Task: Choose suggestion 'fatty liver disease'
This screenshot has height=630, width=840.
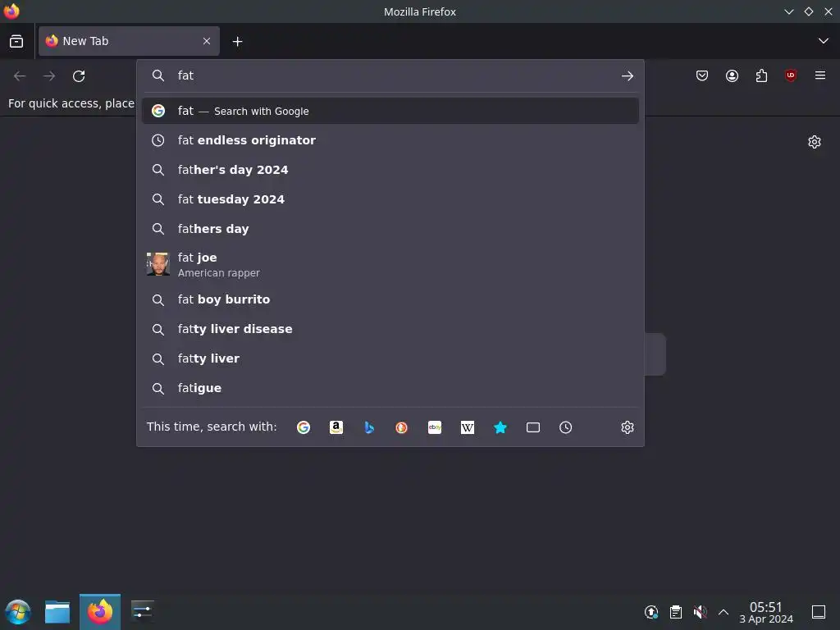Action: pos(390,329)
